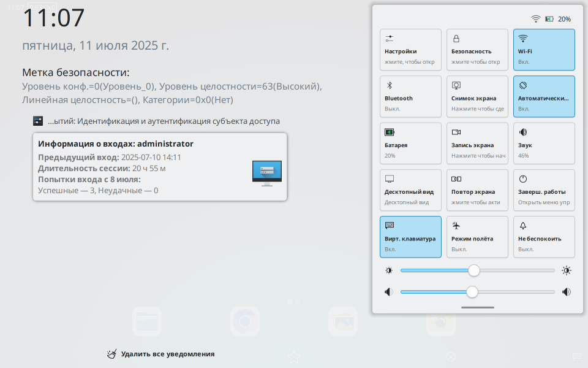
Task: Take a screenshot via the Снимок экрана tile
Action: click(477, 96)
